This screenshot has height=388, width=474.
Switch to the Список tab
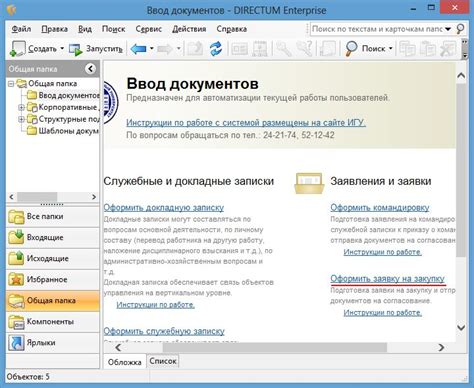click(163, 361)
